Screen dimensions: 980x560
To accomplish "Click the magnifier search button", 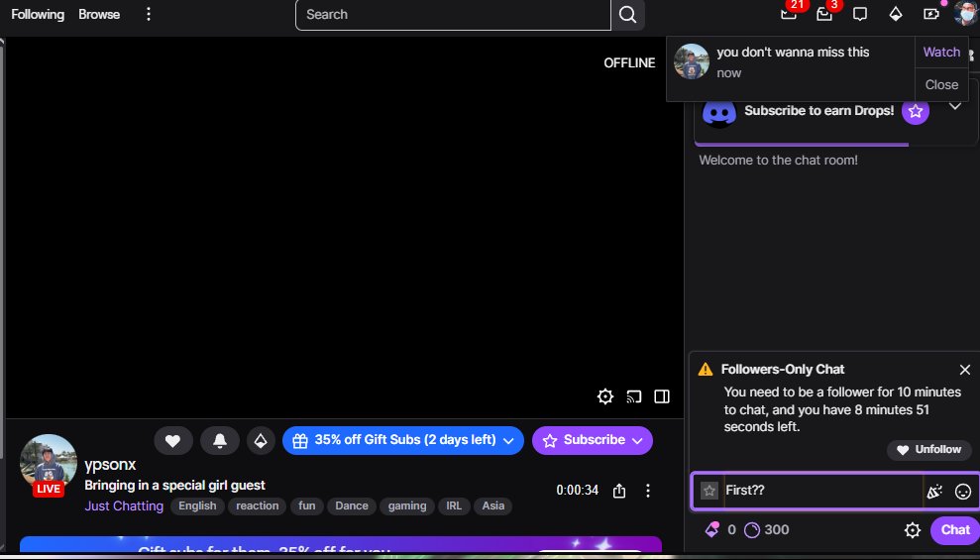I will 627,15.
